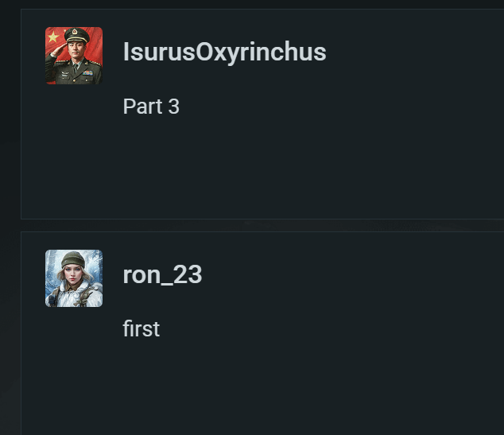Open the IsurusOxyrinchus profile link
The width and height of the screenshot is (504, 435).
[x=224, y=52]
